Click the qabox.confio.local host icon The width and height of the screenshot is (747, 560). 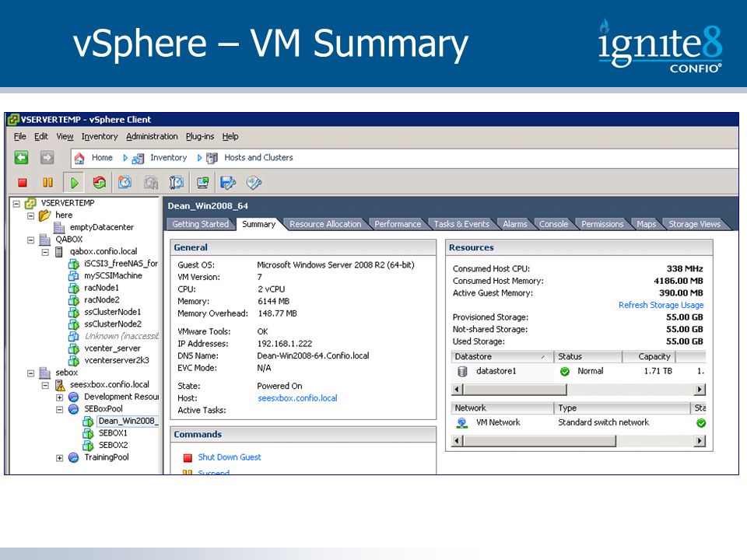coord(59,251)
